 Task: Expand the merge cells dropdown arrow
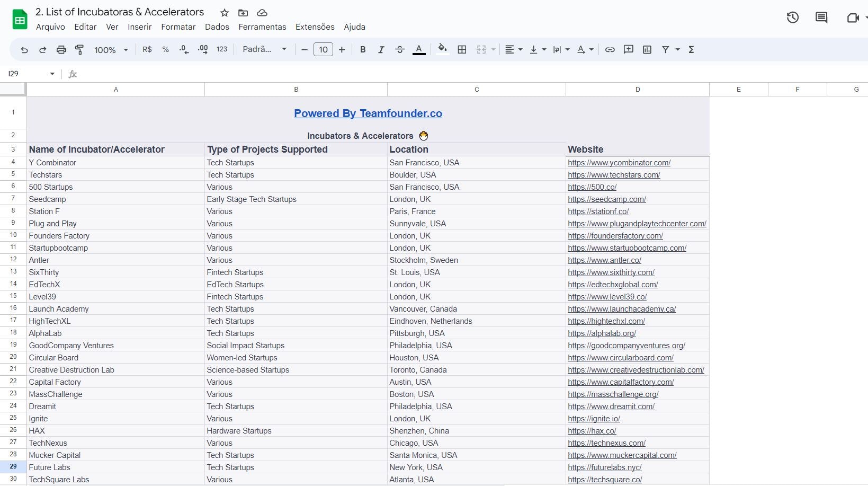(x=493, y=50)
